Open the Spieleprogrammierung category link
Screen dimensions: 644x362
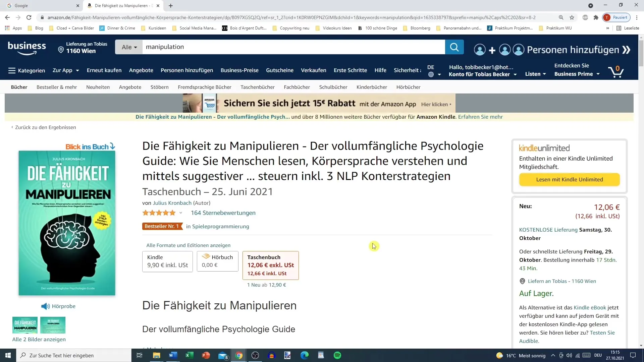[x=220, y=227]
